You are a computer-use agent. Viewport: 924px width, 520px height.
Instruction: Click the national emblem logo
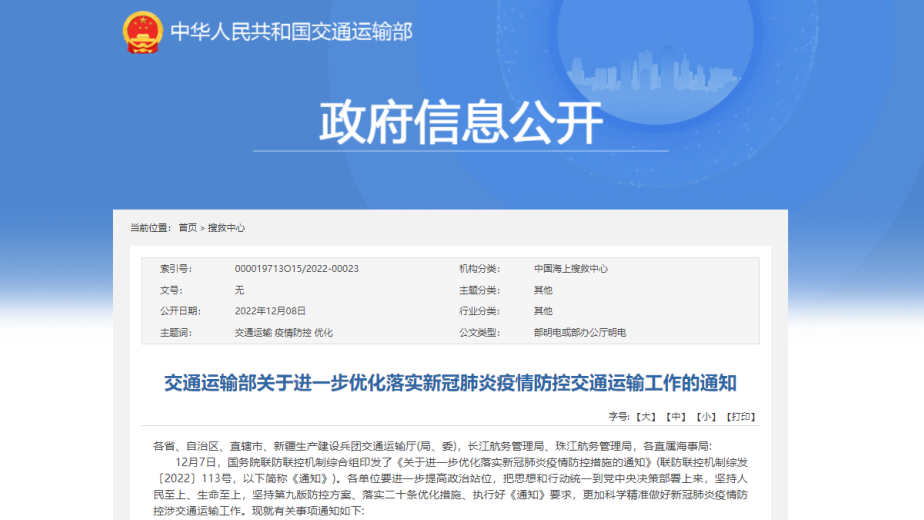pos(142,32)
